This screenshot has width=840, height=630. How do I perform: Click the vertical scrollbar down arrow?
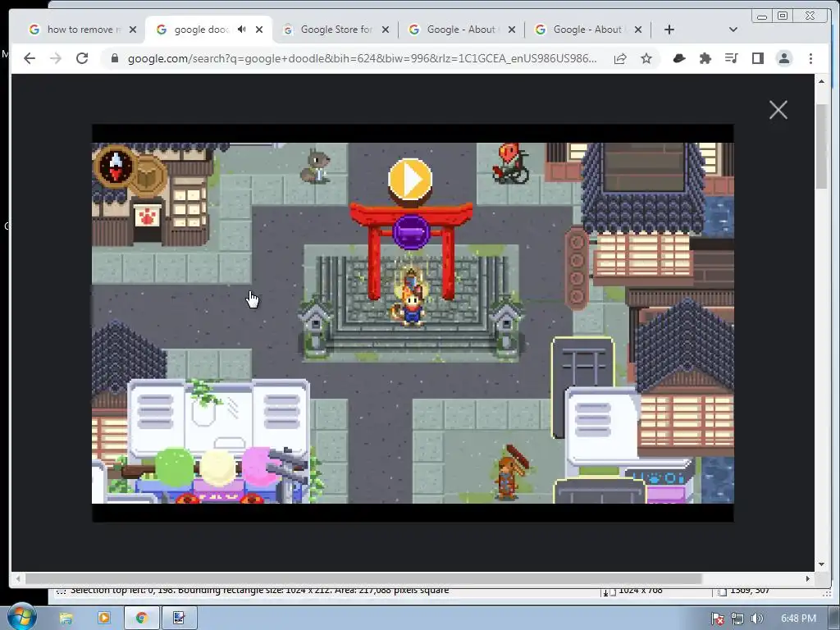821,564
